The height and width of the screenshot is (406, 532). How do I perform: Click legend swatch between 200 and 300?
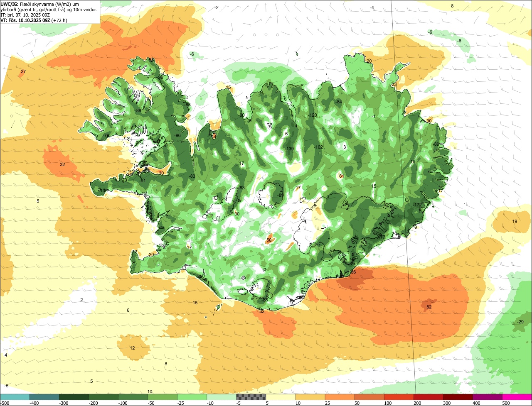point(429,397)
